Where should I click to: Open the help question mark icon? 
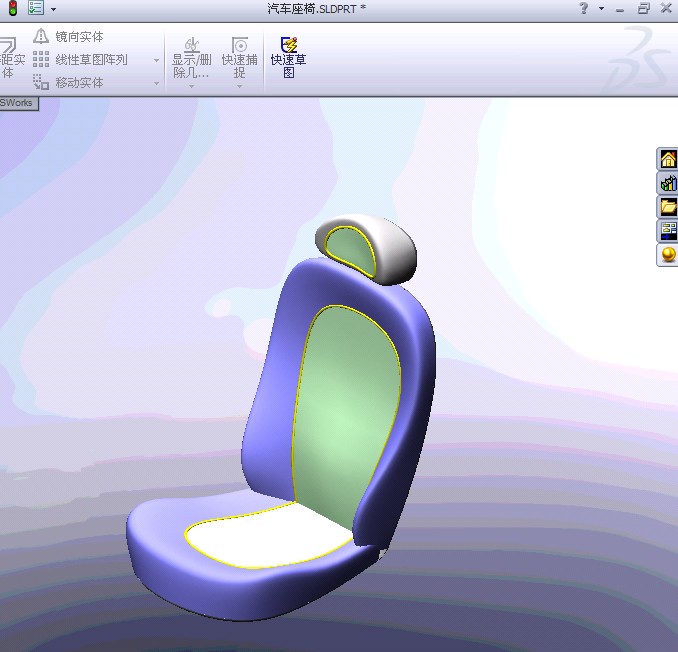(x=584, y=8)
